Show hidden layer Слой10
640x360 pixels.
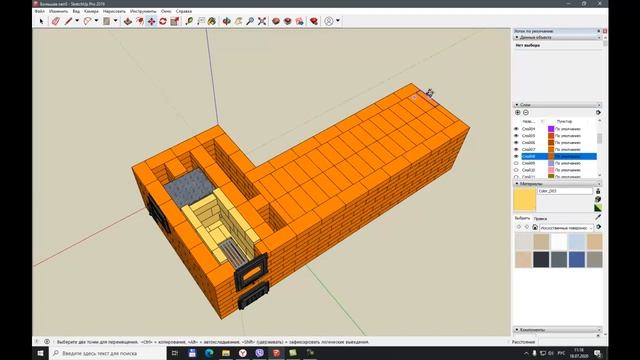516,170
